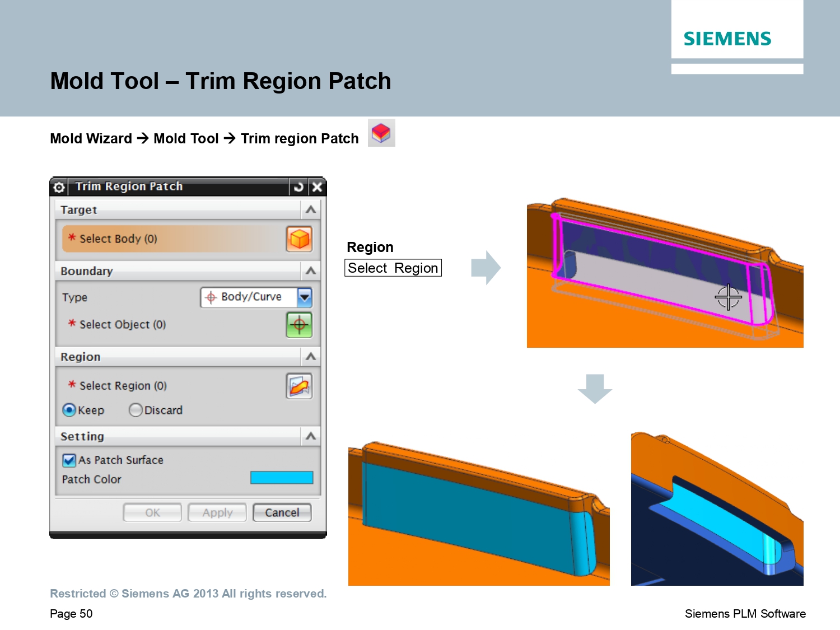Click the Trim Region Patch tool icon
This screenshot has height=630, width=840.
pos(381,133)
